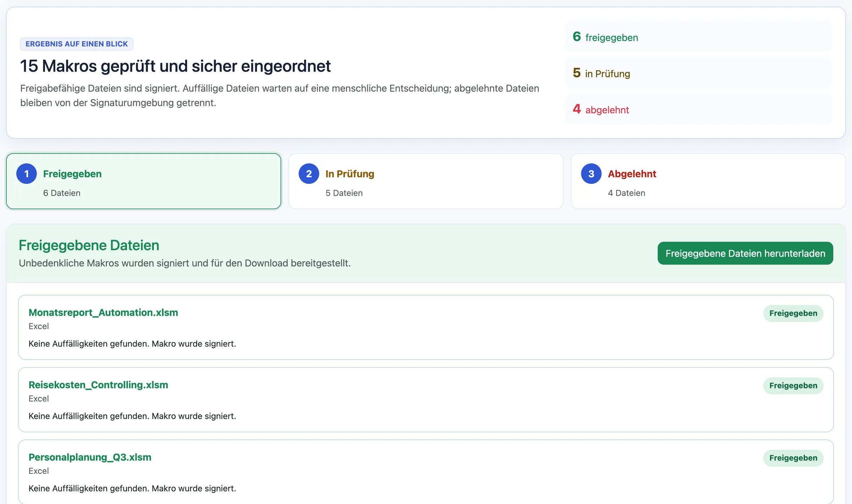Click 'Excel' label under Reisekosten_Controlling.xlsm
Viewport: 852px width, 504px height.
[x=39, y=399]
